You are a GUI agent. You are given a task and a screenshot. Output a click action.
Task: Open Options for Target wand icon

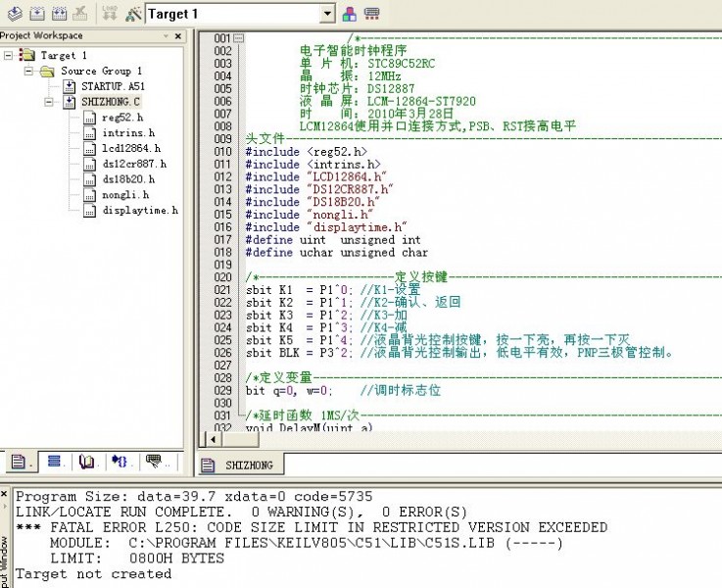point(130,14)
